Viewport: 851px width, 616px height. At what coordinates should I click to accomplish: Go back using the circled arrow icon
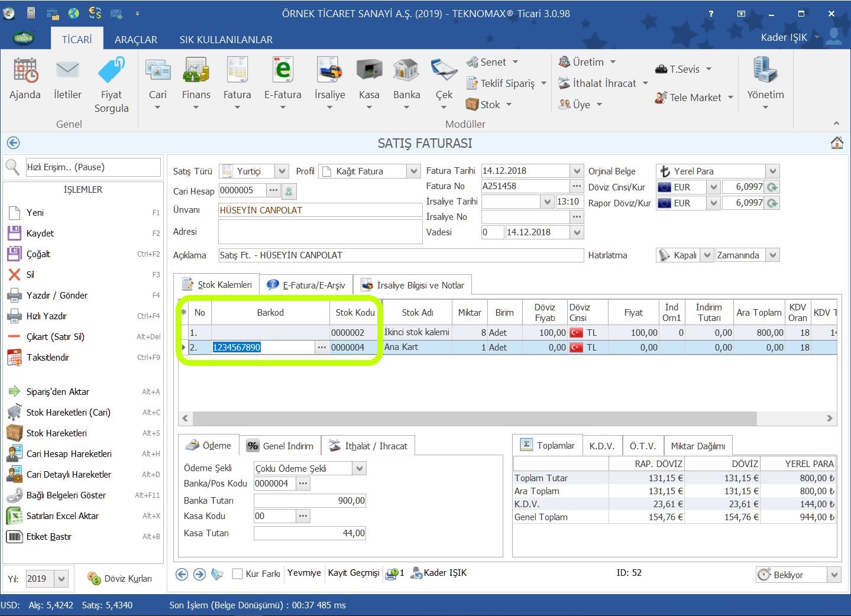(13, 142)
